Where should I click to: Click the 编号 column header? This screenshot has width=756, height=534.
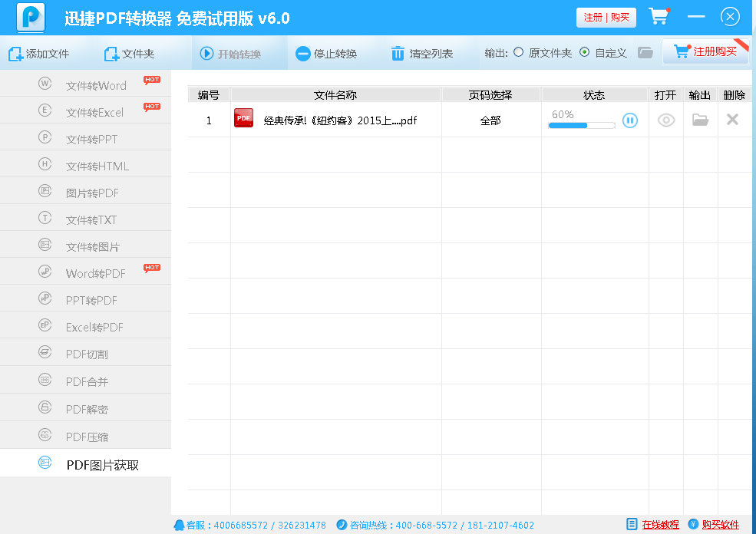(209, 95)
